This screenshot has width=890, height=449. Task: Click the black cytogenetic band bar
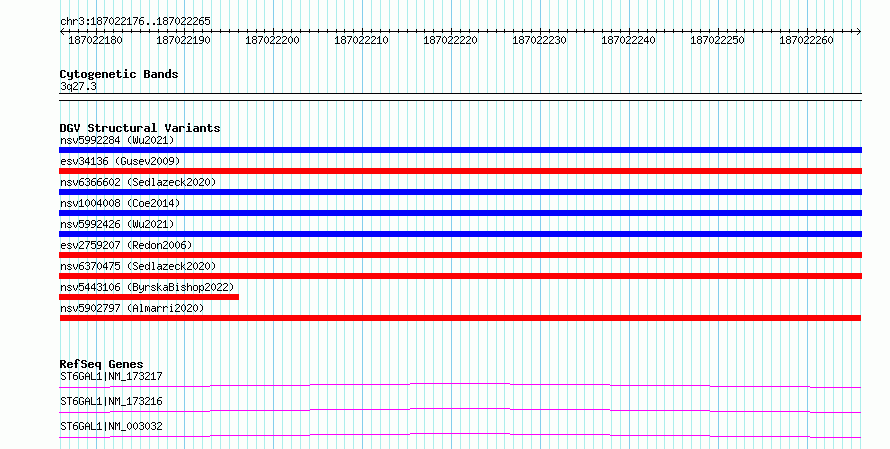460,97
